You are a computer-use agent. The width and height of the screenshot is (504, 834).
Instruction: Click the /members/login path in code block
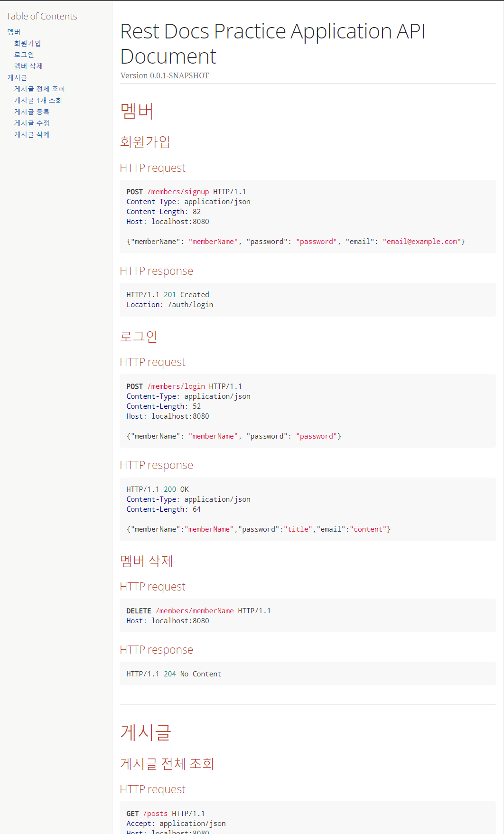176,386
